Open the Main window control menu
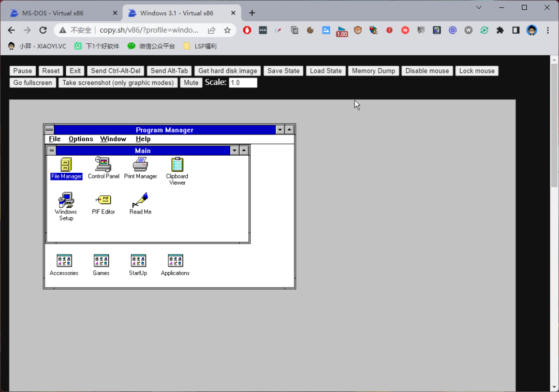The image size is (559, 392). click(x=51, y=150)
